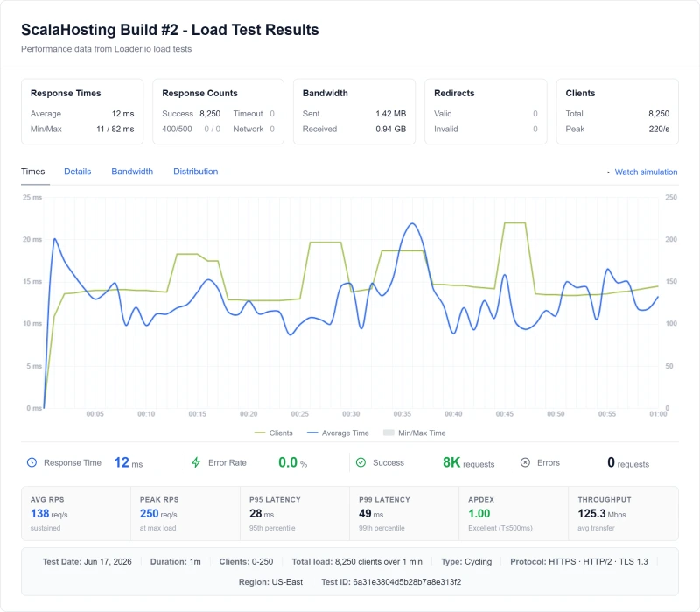This screenshot has height=612, width=700.
Task: Click the lightning bolt Error Rate icon
Action: coord(196,462)
